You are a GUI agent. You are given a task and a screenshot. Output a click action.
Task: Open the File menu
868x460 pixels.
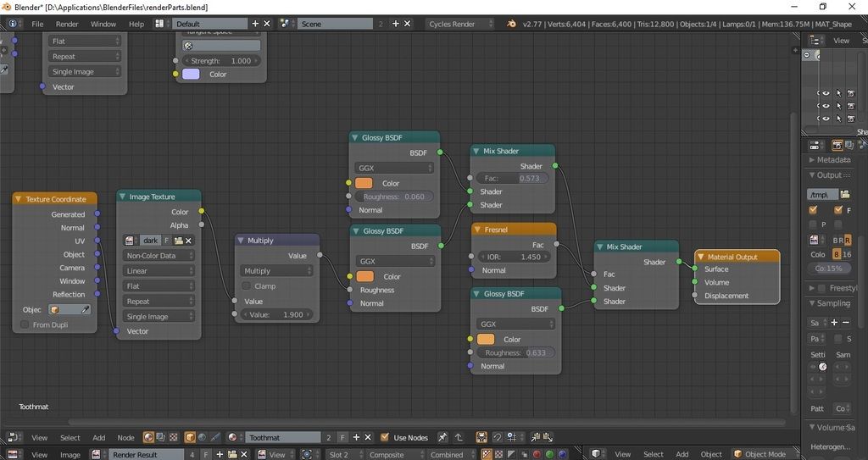coord(37,24)
